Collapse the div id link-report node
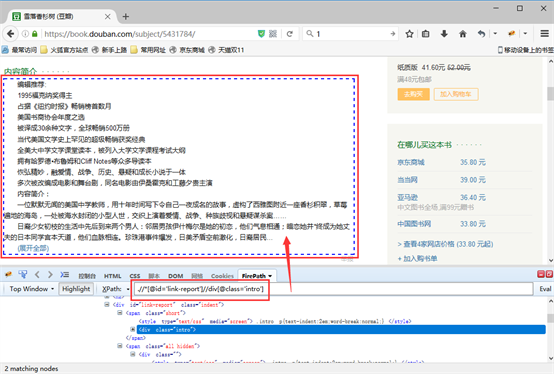 pos(106,304)
